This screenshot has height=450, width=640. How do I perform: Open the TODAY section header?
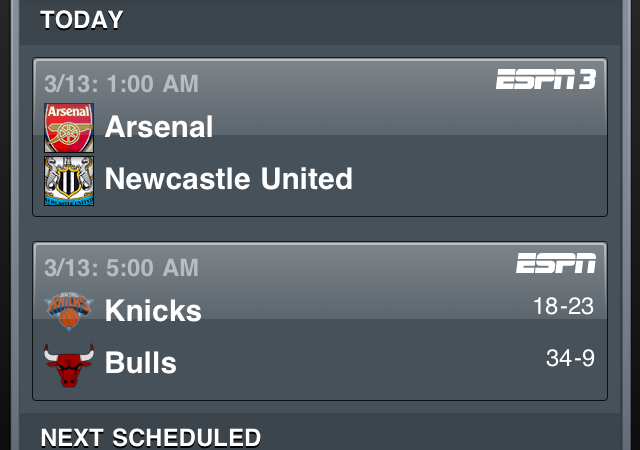(82, 19)
